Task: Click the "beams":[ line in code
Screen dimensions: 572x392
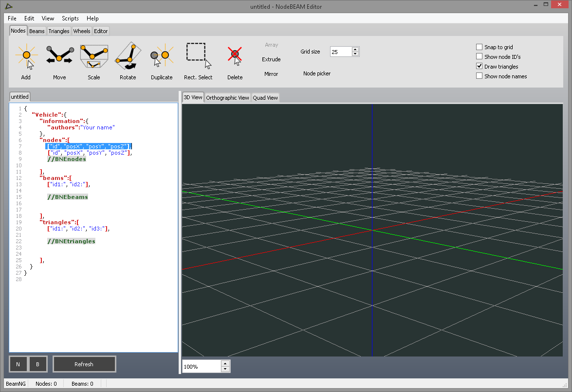Action: click(x=55, y=178)
